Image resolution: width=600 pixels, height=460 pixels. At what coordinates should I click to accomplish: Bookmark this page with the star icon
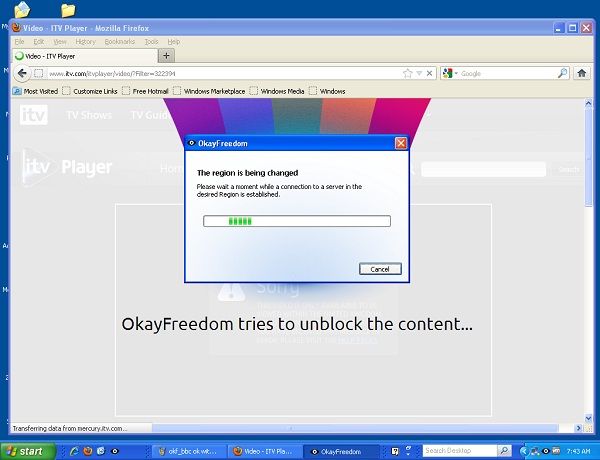tap(407, 73)
